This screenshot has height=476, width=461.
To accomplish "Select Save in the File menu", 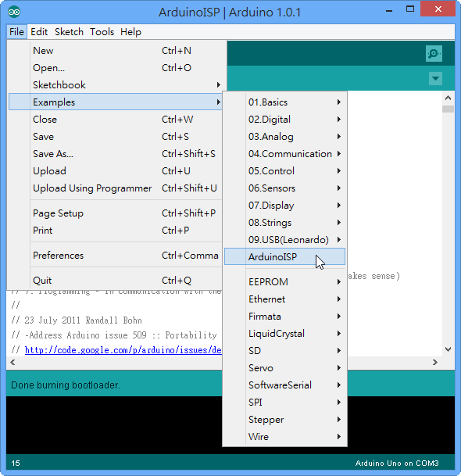I will (x=116, y=137).
